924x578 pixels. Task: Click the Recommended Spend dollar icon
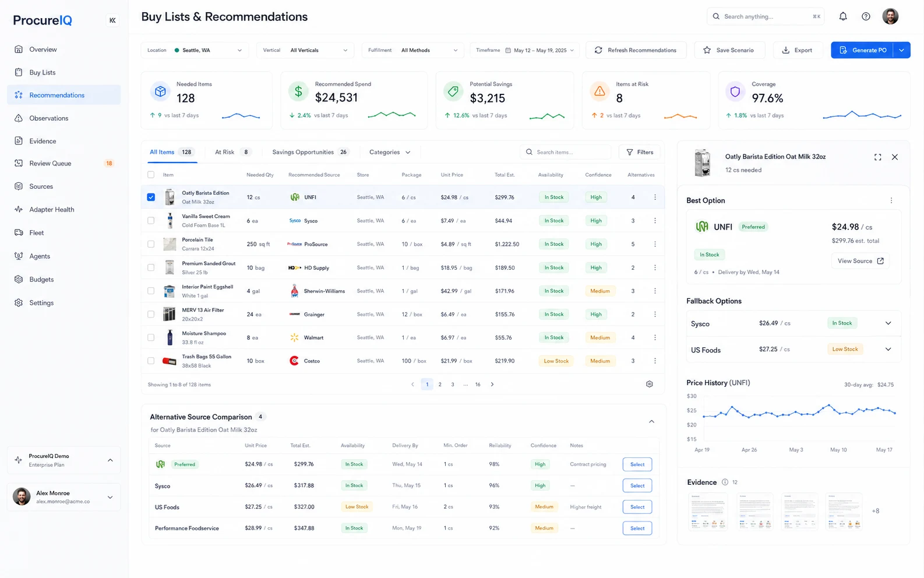298,91
